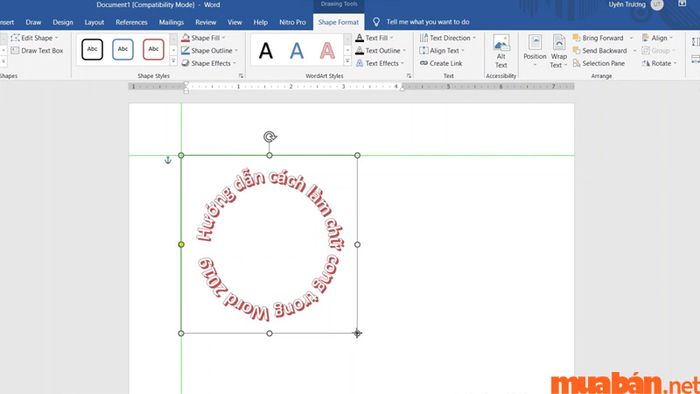Image resolution: width=700 pixels, height=394 pixels.
Task: Click the Bring Forward button
Action: (x=598, y=38)
